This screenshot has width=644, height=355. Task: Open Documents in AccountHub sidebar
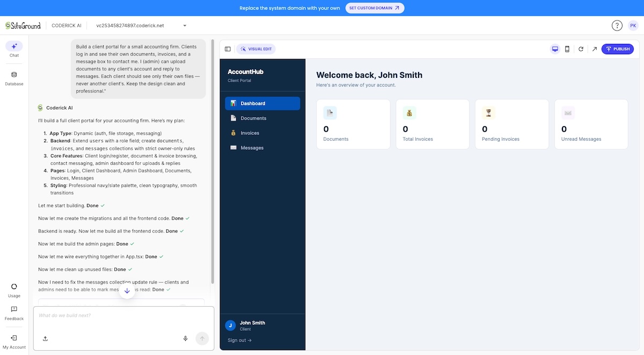click(x=262, y=118)
